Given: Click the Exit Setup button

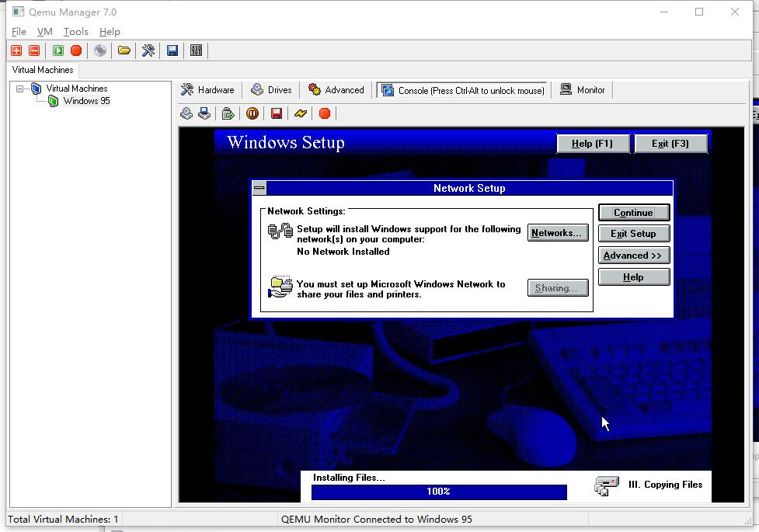Looking at the screenshot, I should (634, 234).
